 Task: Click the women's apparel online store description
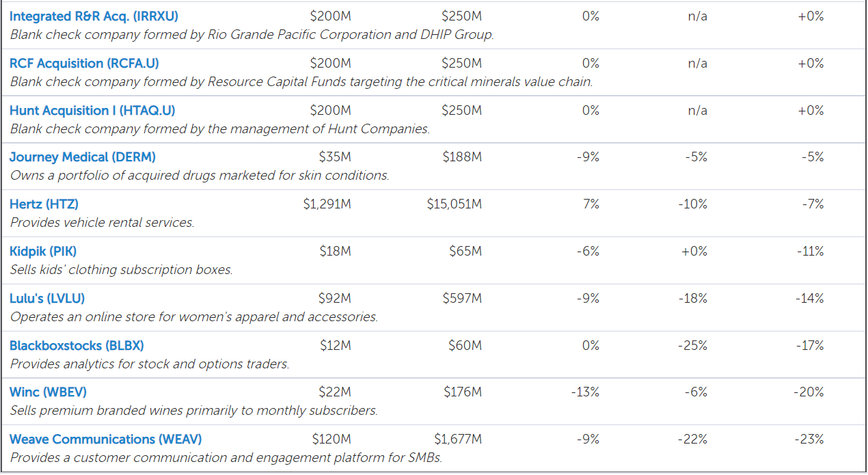tap(194, 317)
